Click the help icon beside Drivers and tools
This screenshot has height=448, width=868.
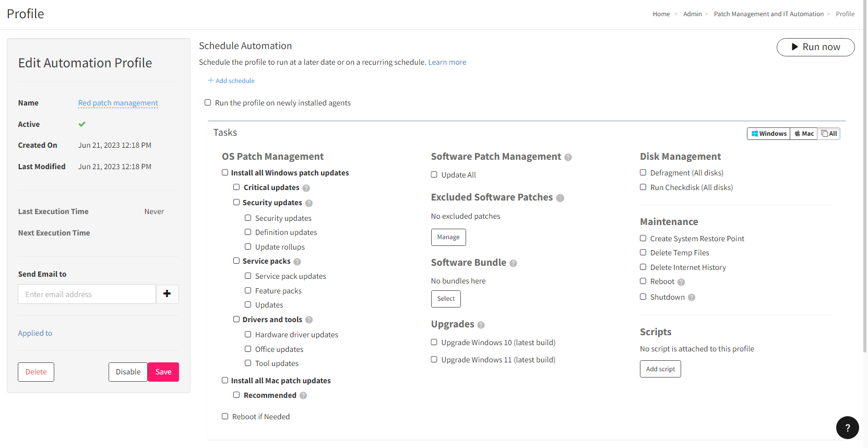pos(309,320)
